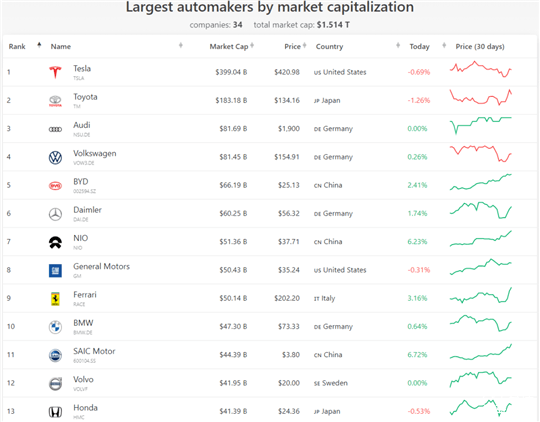Viewport: 540px width, 422px height.
Task: Click the BMW roundel logo
Action: 55,327
